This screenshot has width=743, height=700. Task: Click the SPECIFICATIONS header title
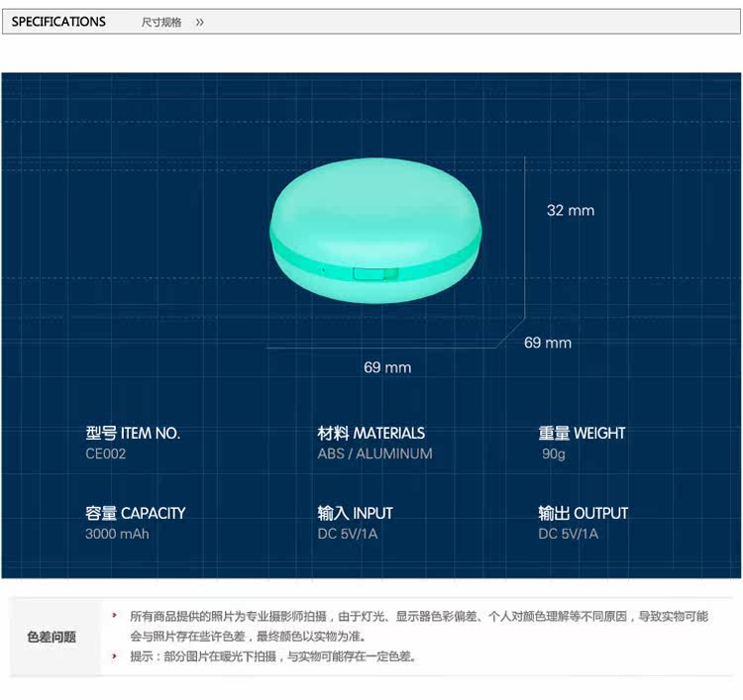[58, 22]
